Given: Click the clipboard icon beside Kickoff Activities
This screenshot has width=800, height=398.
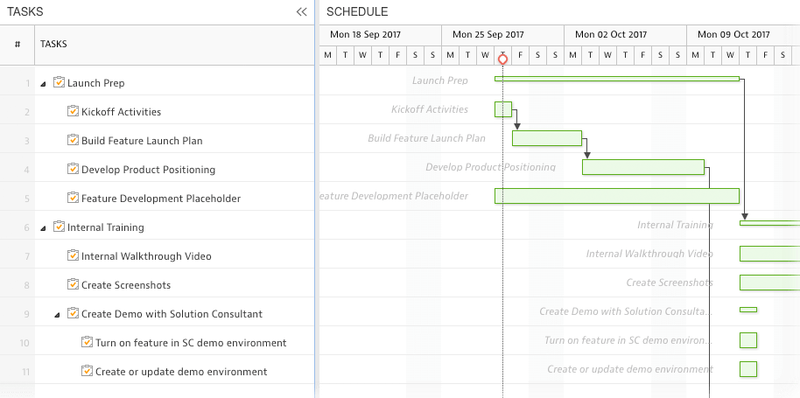Looking at the screenshot, I should tap(73, 111).
